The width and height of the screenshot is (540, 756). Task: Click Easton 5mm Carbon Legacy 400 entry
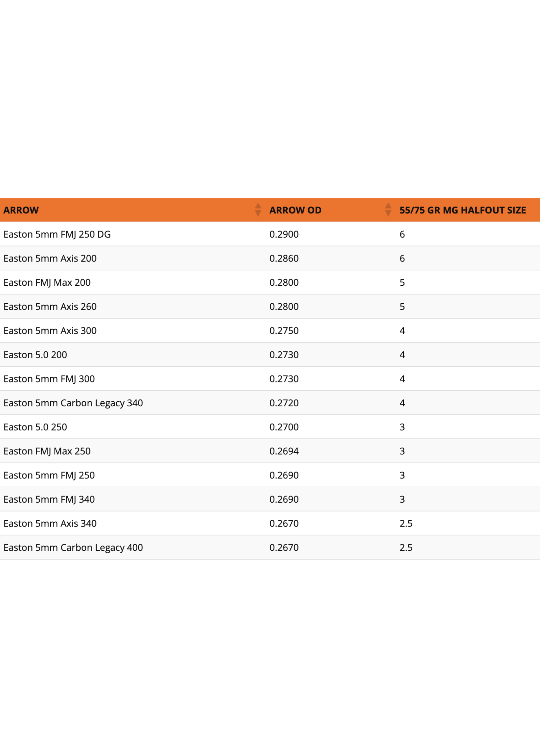pos(73,547)
